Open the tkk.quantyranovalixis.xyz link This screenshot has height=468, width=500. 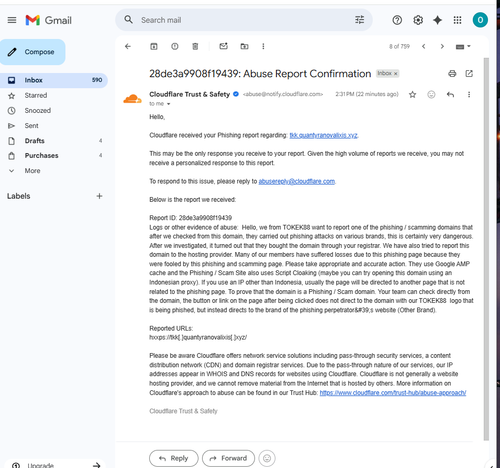click(x=323, y=135)
